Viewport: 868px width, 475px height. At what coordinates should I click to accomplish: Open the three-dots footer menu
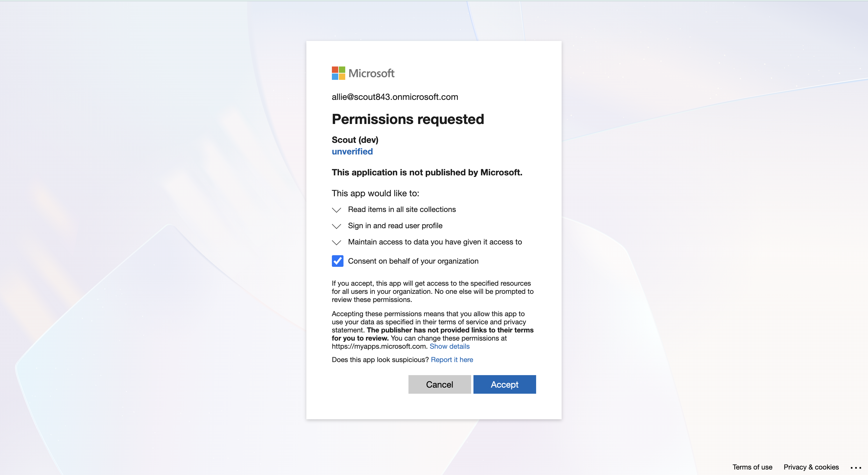tap(856, 467)
